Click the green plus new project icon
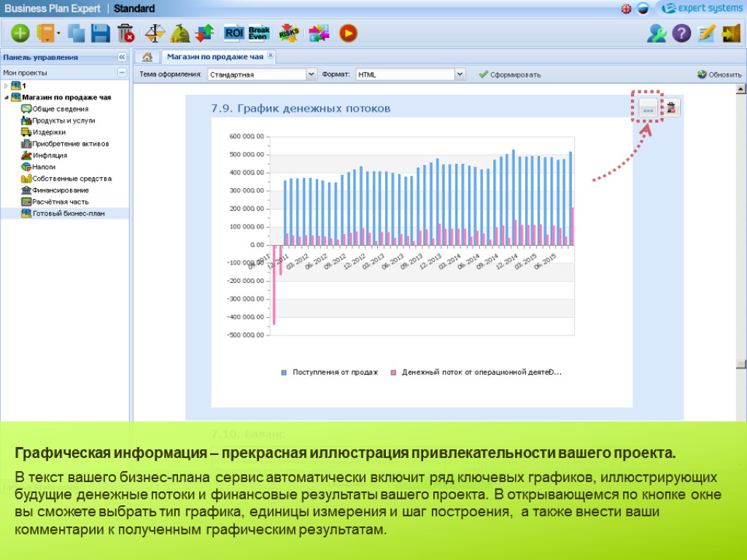 pos(20,34)
